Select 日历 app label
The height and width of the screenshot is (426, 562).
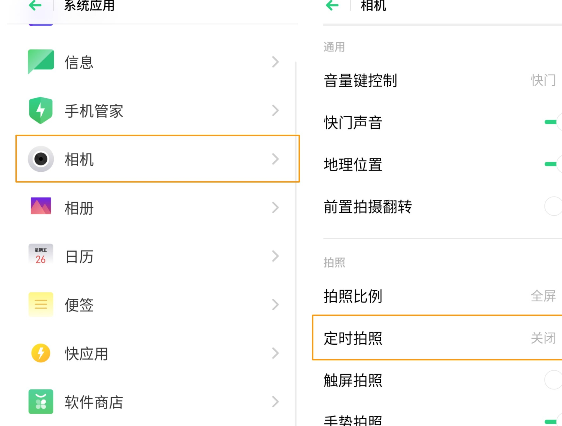click(x=79, y=257)
